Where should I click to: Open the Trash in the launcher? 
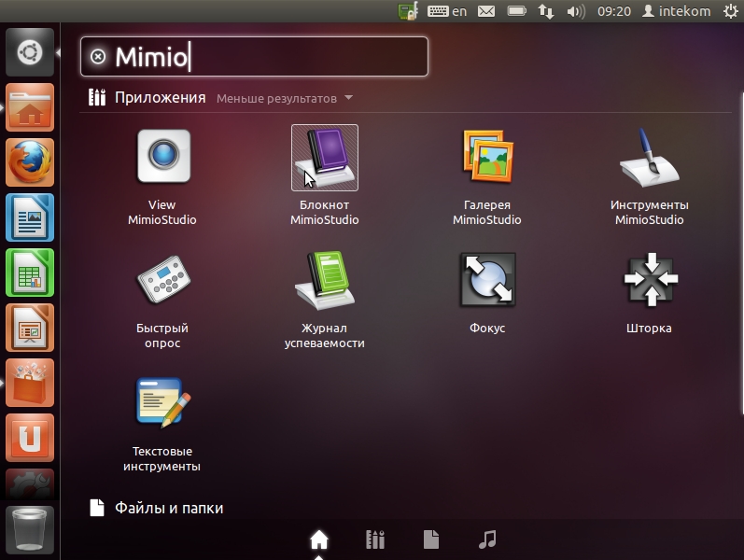point(30,529)
